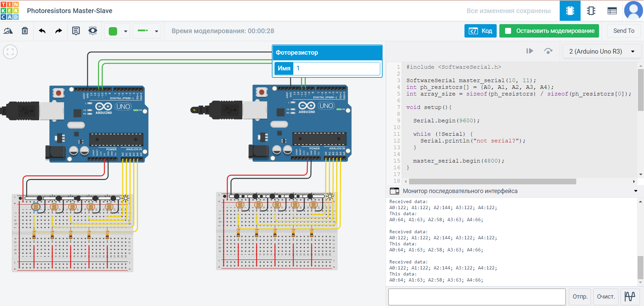Image resolution: width=644 pixels, height=306 pixels.
Task: Restart the Arduino simulation
Action: point(548,51)
